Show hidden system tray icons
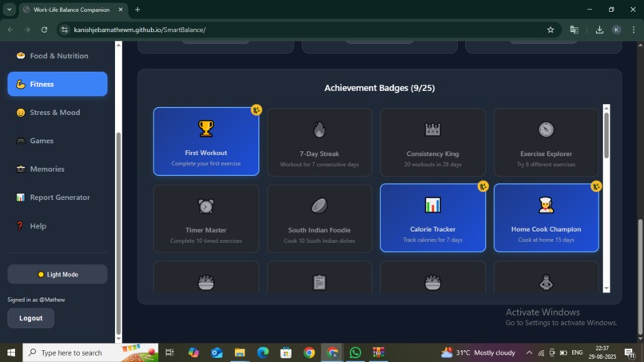 (x=529, y=352)
